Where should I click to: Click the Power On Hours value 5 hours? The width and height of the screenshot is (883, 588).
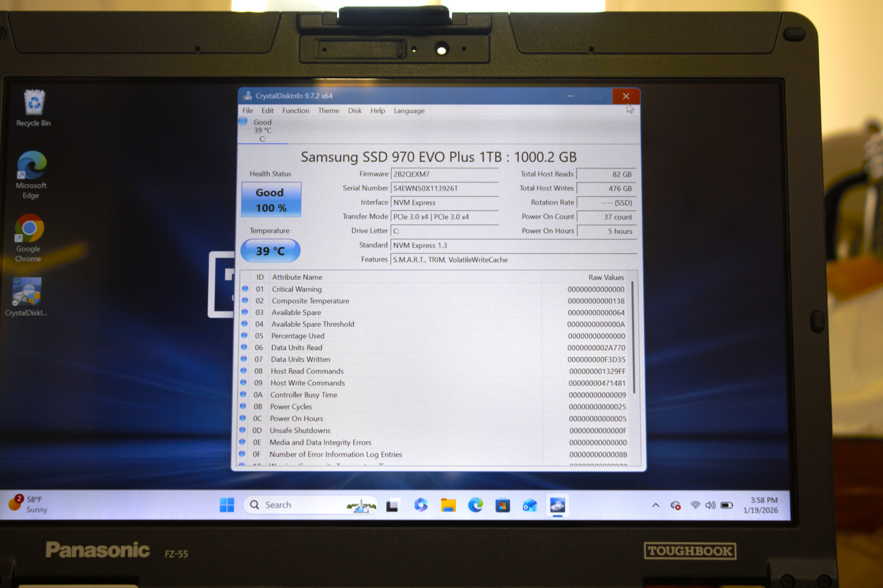(606, 231)
